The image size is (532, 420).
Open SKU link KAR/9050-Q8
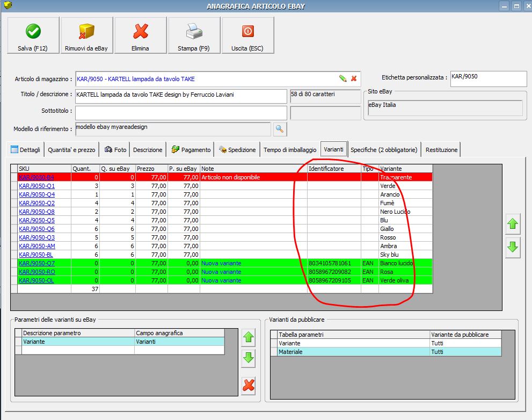[37, 212]
